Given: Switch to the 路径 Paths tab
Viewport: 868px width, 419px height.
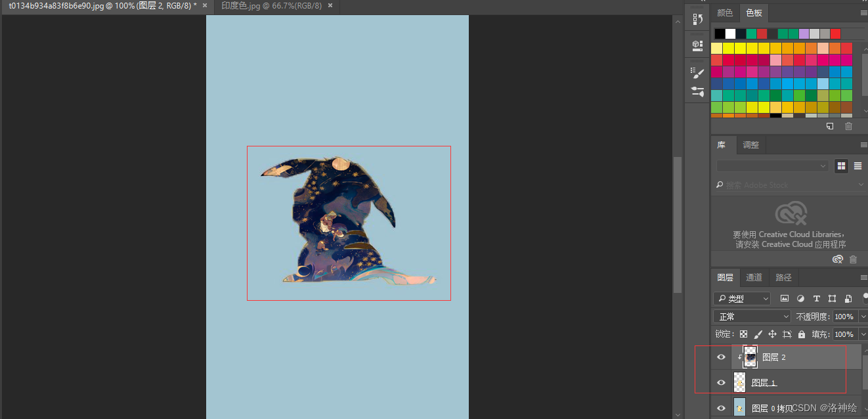Looking at the screenshot, I should pyautogui.click(x=783, y=277).
